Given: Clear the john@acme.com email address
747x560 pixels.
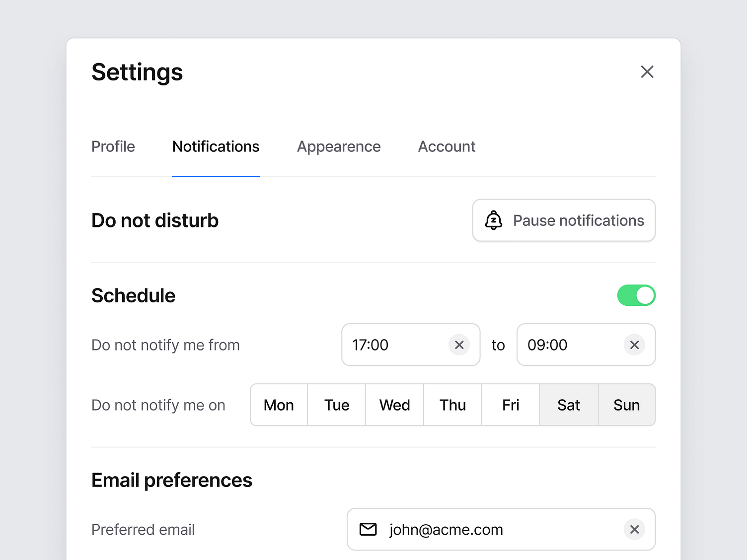Looking at the screenshot, I should [x=634, y=529].
